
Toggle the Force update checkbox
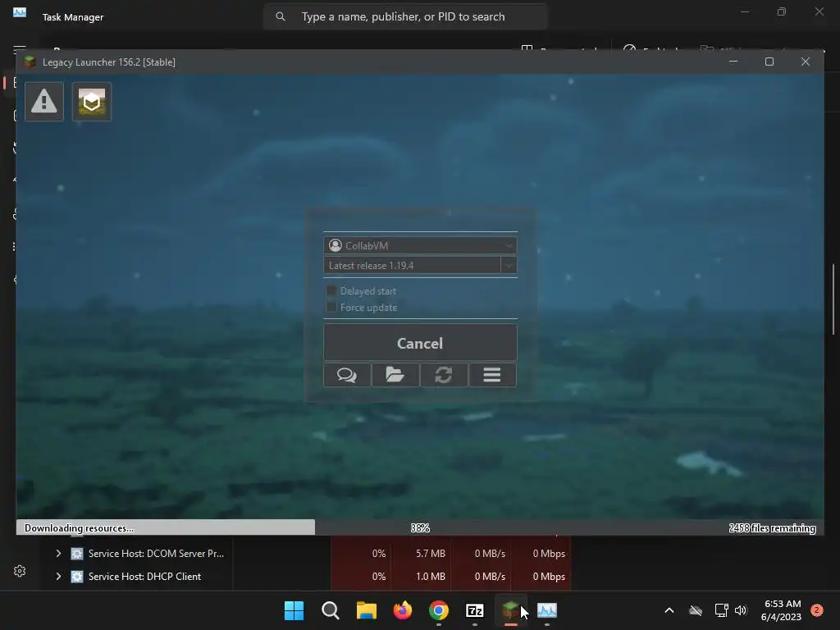[331, 307]
